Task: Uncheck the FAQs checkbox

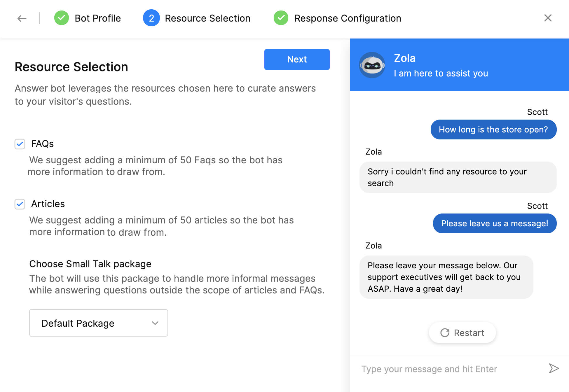Action: coord(20,144)
